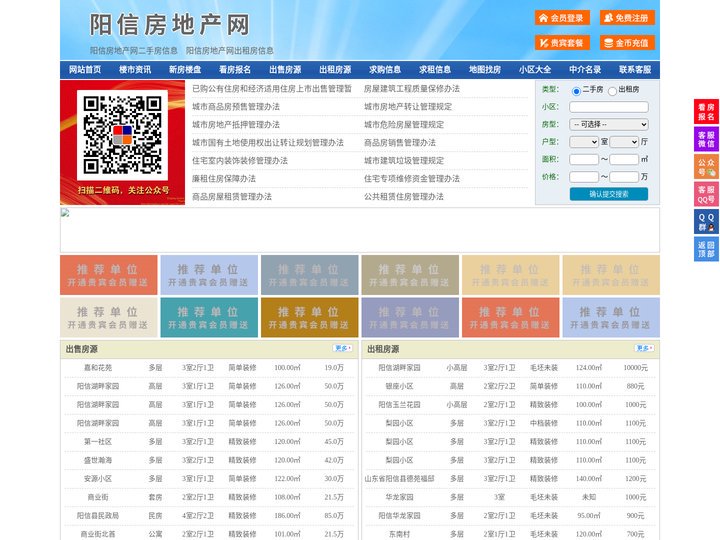Open the 阳信华龙家园 rental listing
Screen dimensions: 720x540
(399, 516)
